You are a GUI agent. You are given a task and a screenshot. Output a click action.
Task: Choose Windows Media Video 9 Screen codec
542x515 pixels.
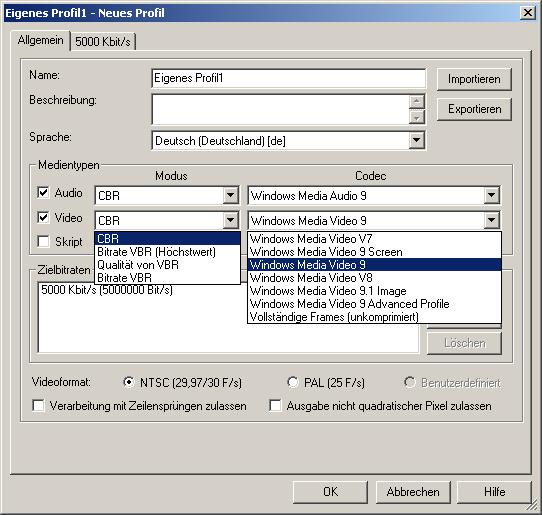point(374,252)
